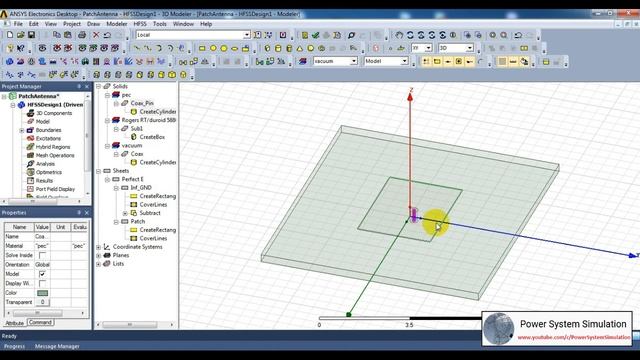
Task: Click the Print icon
Action: click(x=82, y=35)
